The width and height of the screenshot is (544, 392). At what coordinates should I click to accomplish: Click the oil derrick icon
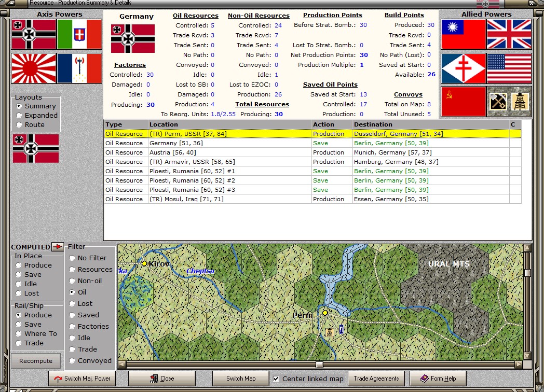(x=520, y=102)
